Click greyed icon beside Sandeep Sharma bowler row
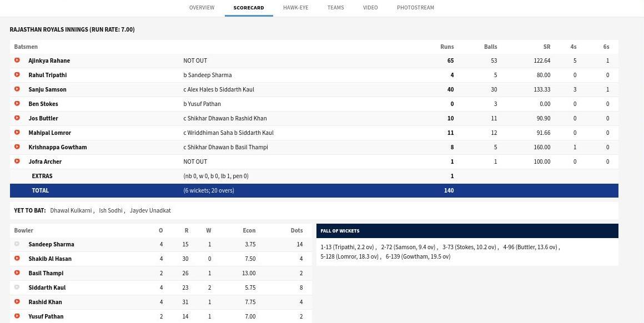 click(17, 244)
